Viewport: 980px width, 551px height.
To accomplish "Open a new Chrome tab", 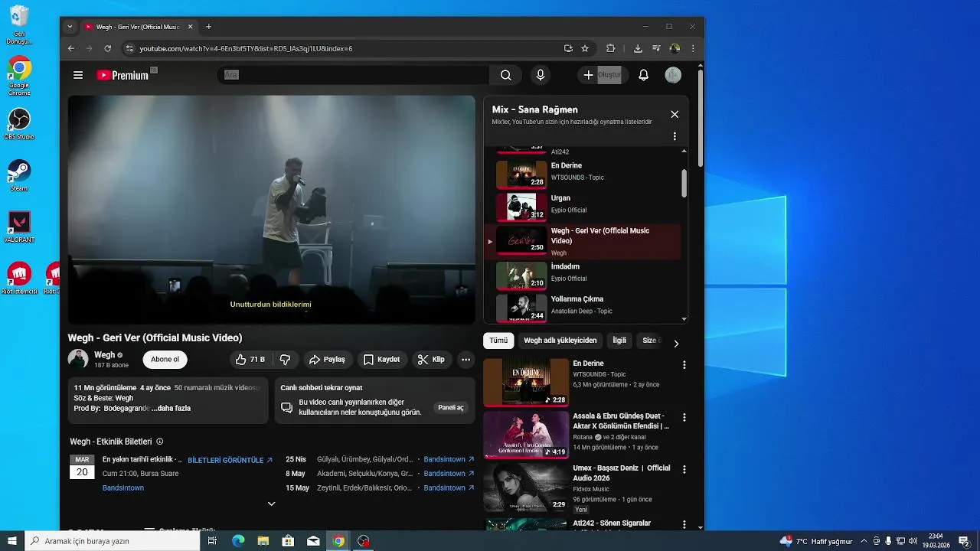I will (208, 27).
